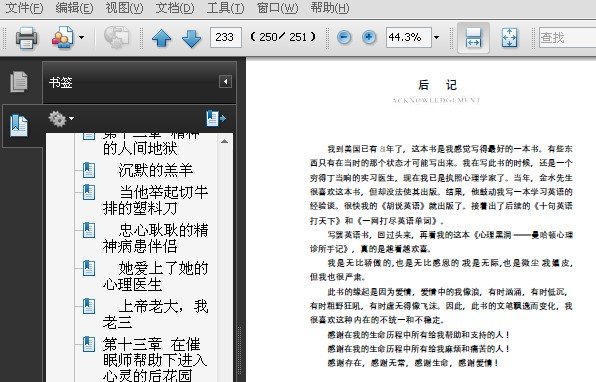Open bookmark 第十三章 在催眠师帮助下进入心灵的后花园
The width and height of the screenshot is (596, 382).
pyautogui.click(x=155, y=360)
